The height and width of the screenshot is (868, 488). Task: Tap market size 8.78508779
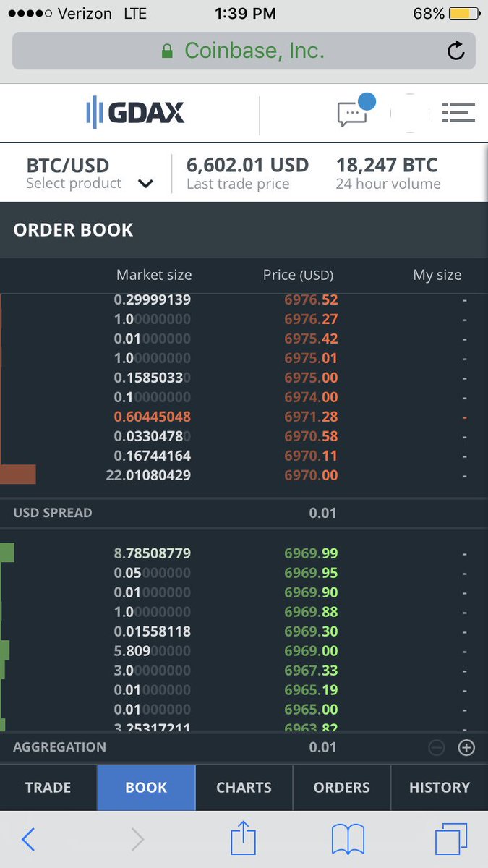(153, 553)
